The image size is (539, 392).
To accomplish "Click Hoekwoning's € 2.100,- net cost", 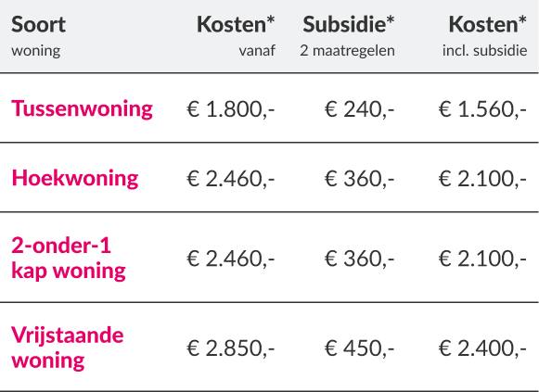I will [x=482, y=179].
